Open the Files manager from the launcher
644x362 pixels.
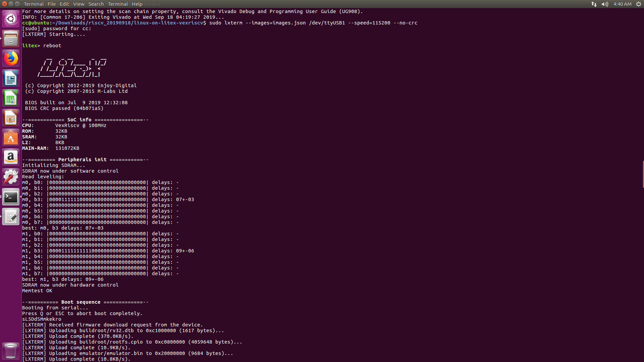(x=11, y=39)
